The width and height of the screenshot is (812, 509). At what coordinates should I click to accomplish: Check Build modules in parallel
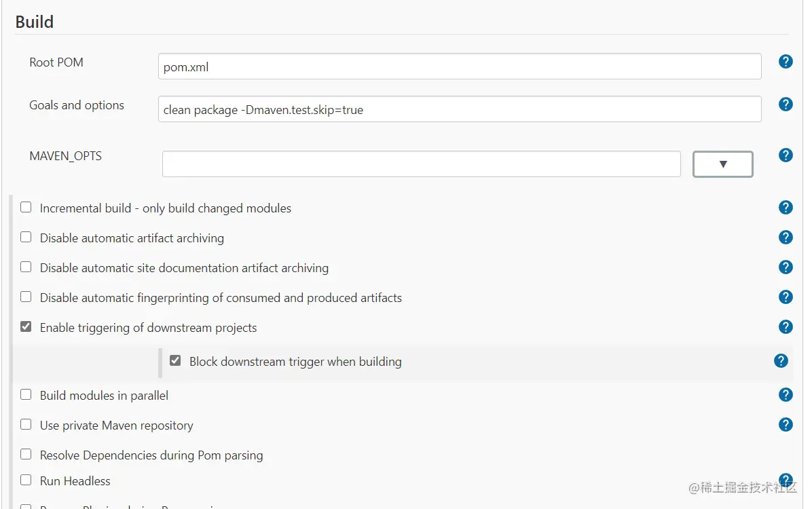26,395
